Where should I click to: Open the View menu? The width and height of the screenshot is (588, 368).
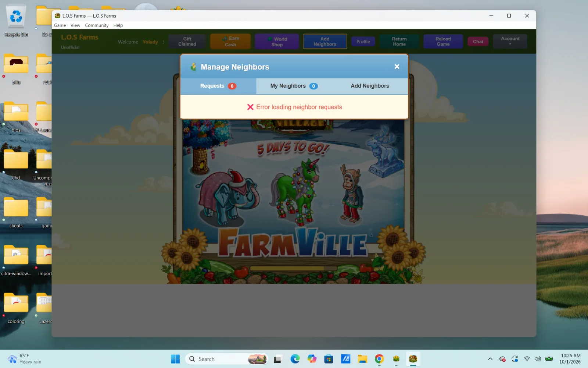click(x=75, y=25)
